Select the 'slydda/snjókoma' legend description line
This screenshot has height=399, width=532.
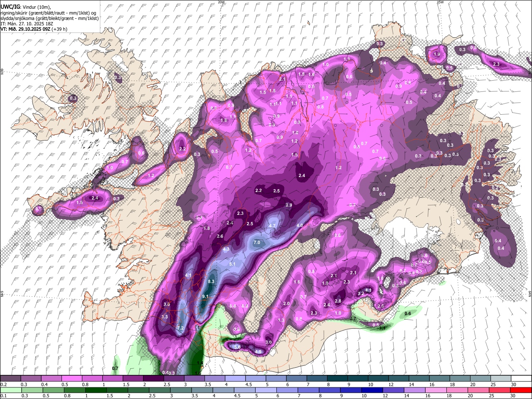point(50,18)
